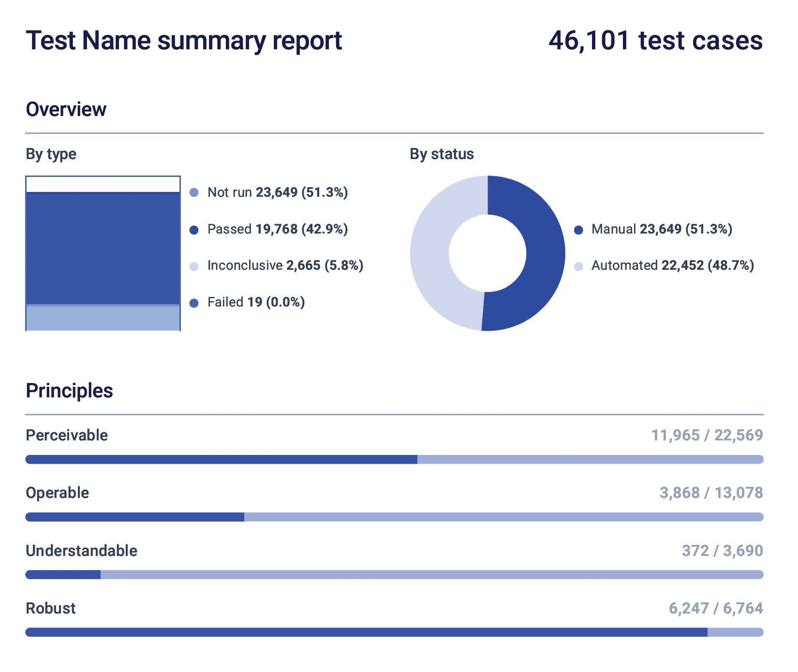Select the Automated legend color dot
The width and height of the screenshot is (798, 672).
(578, 266)
